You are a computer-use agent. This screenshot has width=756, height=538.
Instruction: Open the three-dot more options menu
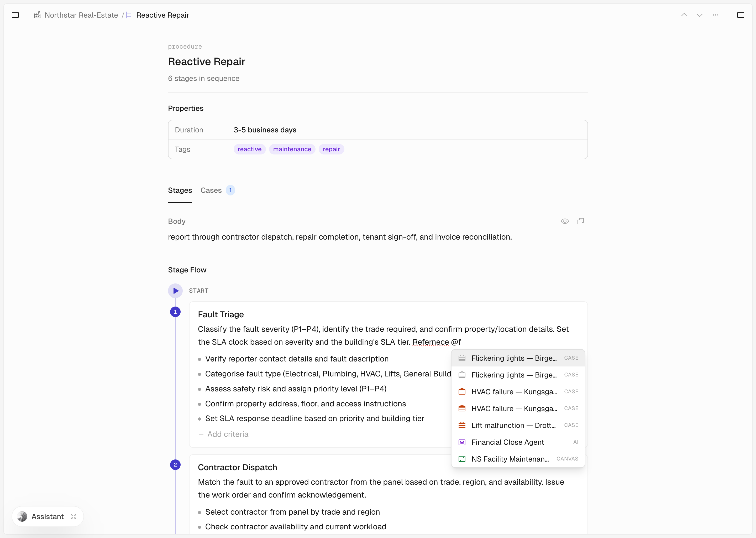[715, 15]
